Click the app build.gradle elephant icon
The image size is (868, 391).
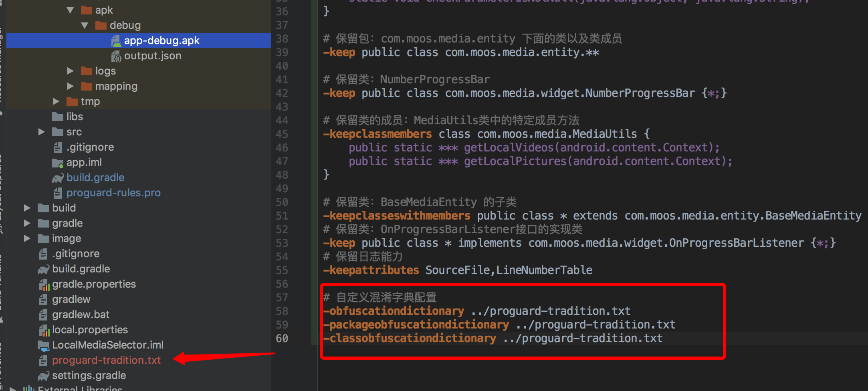point(58,178)
